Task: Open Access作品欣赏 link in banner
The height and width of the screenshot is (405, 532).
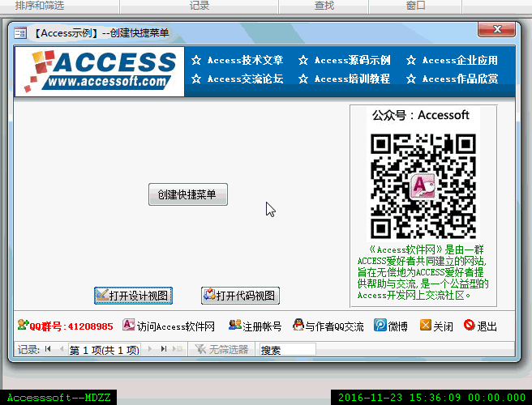Action: point(460,79)
